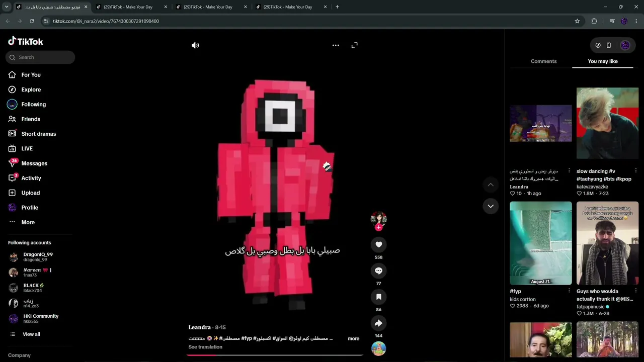Like the video with the heart icon
The height and width of the screenshot is (362, 644).
tap(379, 244)
